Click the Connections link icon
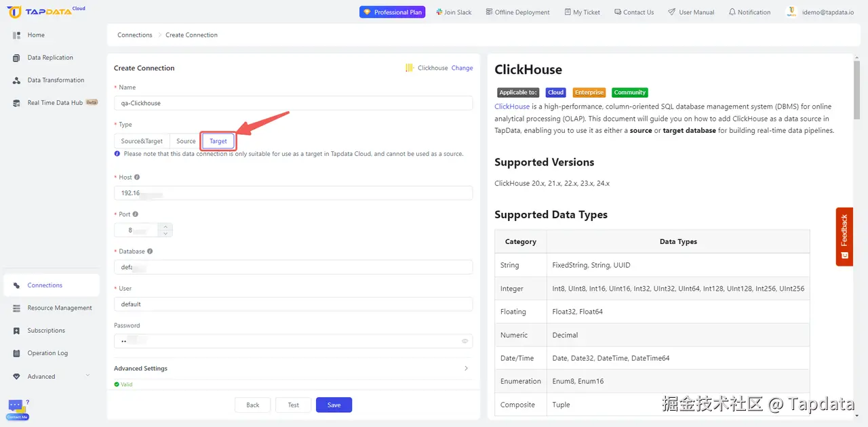 16,285
